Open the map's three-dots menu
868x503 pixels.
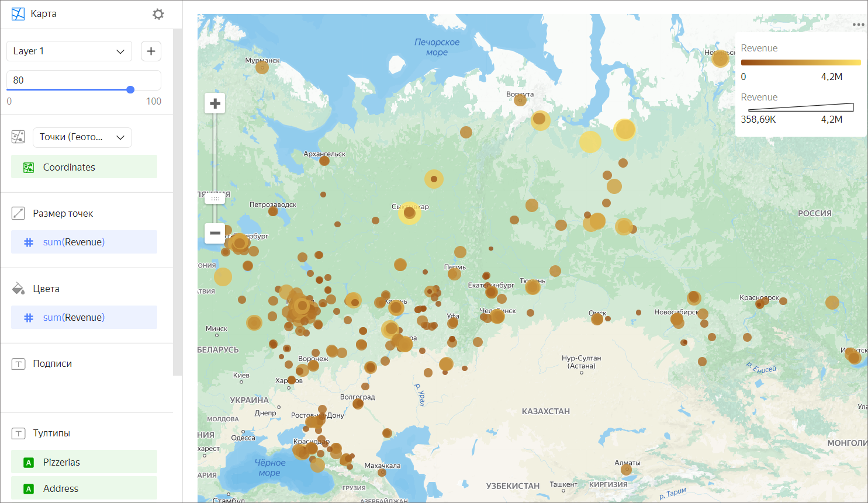[857, 25]
